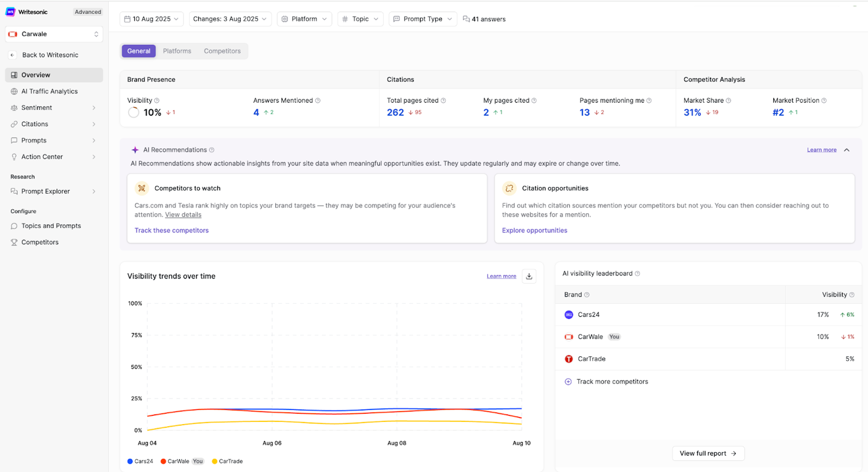This screenshot has width=868, height=472.
Task: Click the info icon next to Answers Mentioned
Action: point(318,101)
